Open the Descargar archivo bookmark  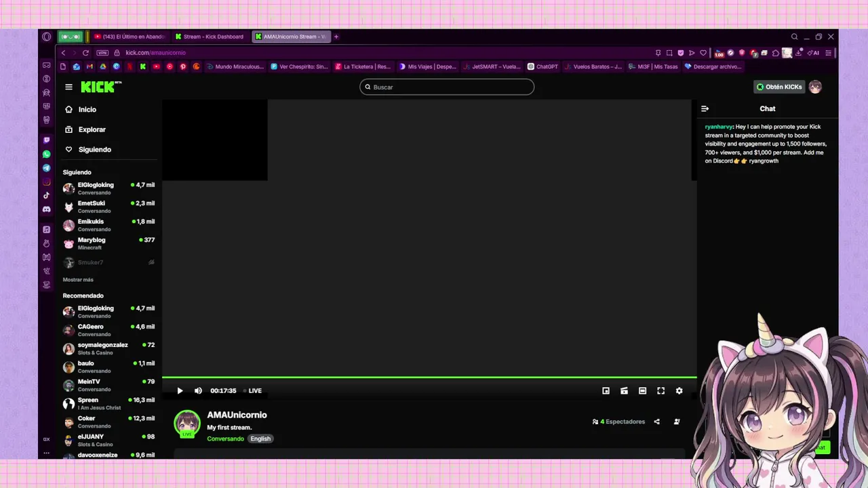713,66
